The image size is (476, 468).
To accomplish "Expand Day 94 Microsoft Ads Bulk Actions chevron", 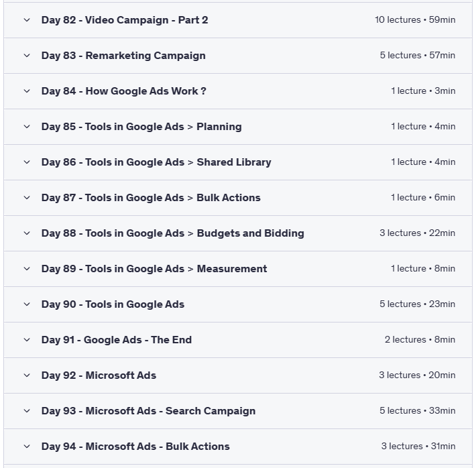I will [27, 447].
